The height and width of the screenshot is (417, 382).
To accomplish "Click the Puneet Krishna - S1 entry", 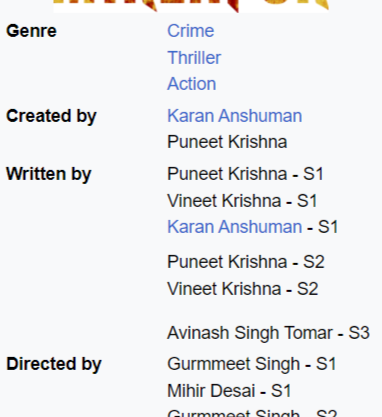I will 245,174.
